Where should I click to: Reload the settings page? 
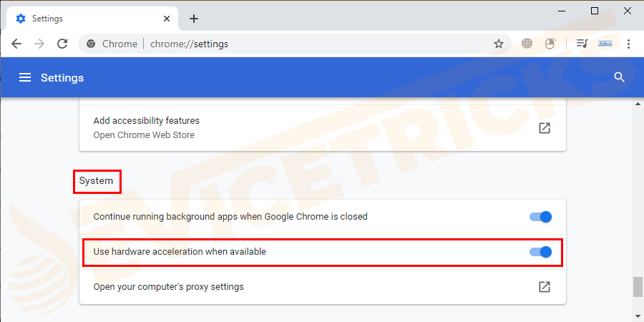coord(62,44)
